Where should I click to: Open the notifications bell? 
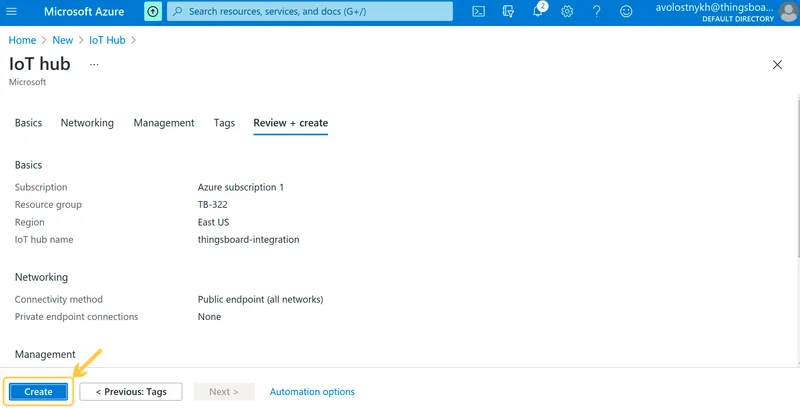pyautogui.click(x=538, y=11)
